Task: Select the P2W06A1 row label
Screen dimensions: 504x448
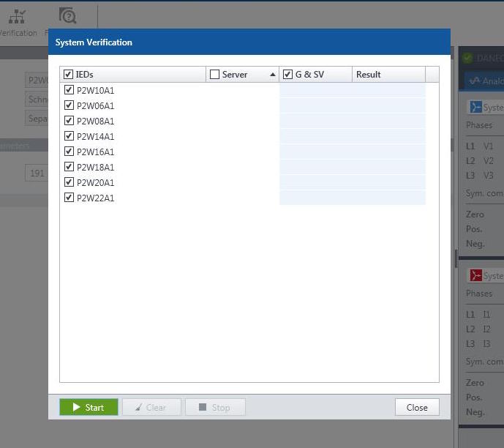Action: pos(96,106)
